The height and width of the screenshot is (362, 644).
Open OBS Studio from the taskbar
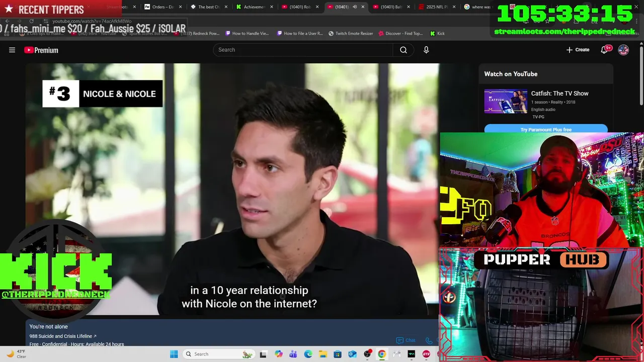367,354
